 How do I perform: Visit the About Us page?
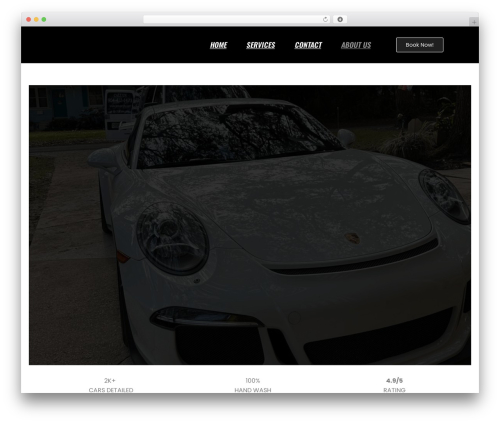[356, 45]
